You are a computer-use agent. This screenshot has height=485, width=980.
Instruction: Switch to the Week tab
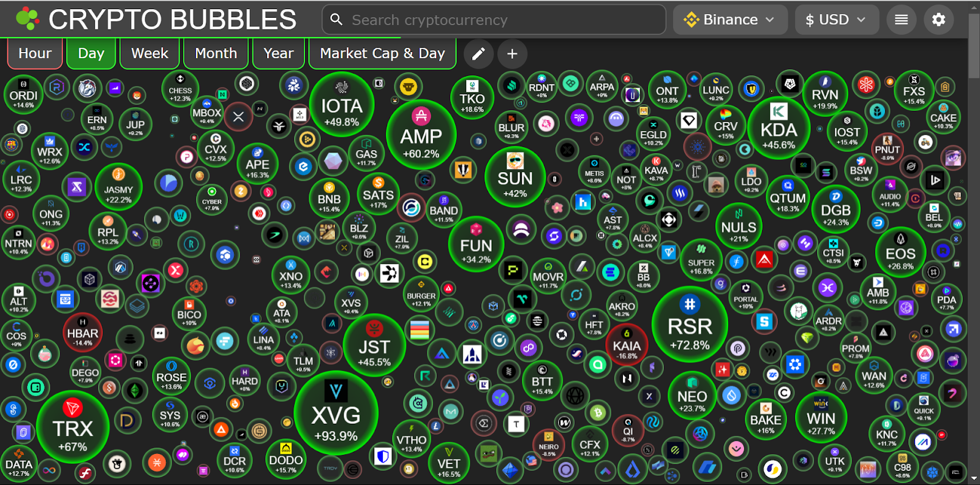(x=149, y=54)
